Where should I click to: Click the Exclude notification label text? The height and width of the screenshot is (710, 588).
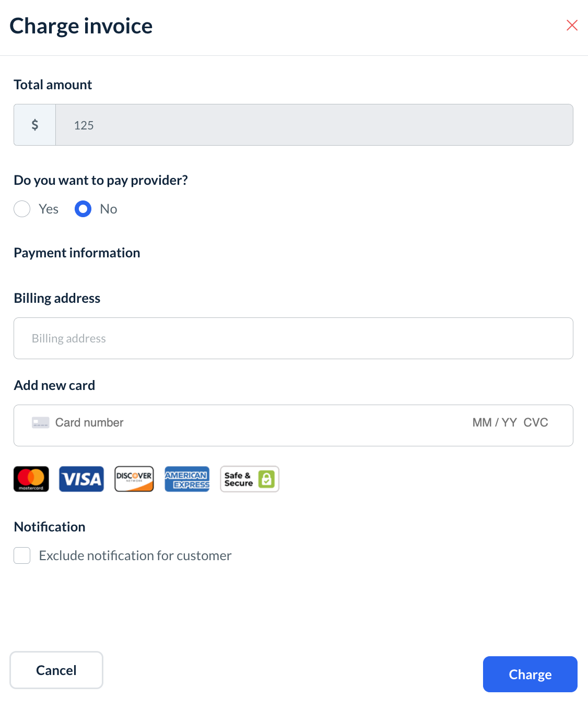click(135, 555)
